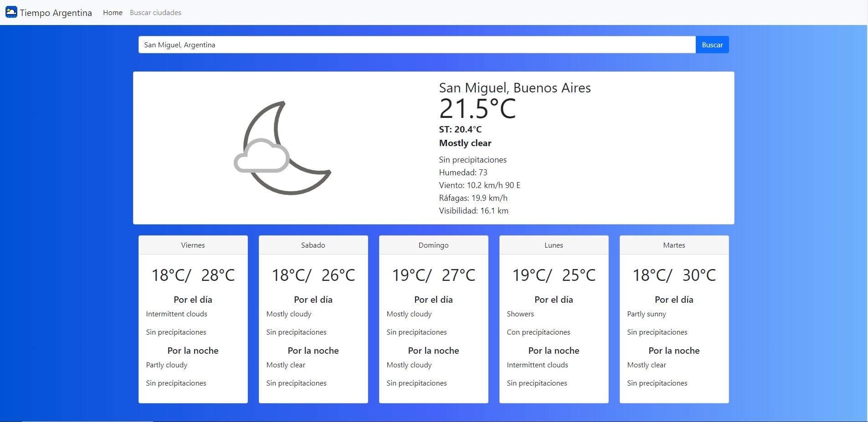Click the Partly sunny text in Martes card
Image resolution: width=868 pixels, height=422 pixels.
646,314
